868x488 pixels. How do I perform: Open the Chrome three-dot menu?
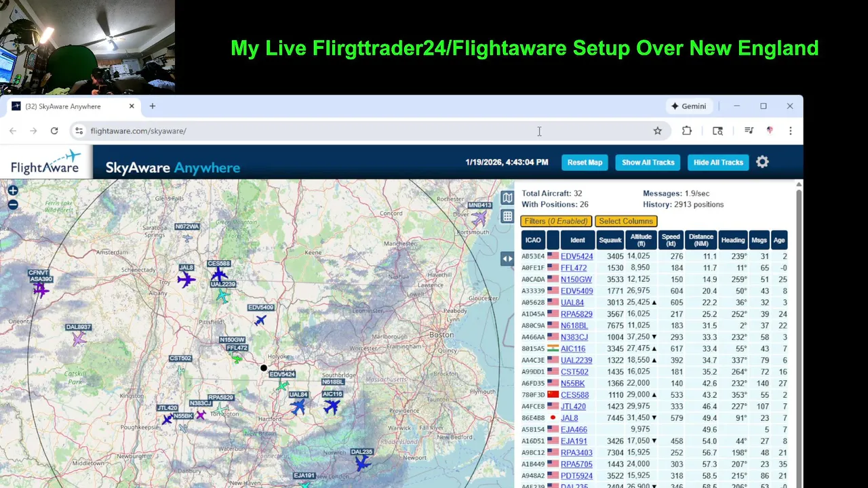point(790,131)
